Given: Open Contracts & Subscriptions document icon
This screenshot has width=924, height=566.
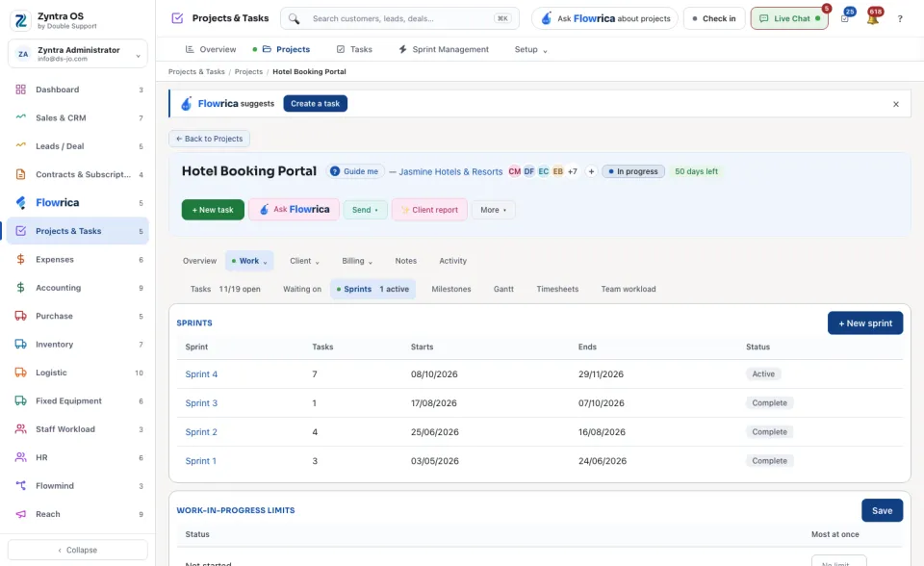Looking at the screenshot, I should coord(20,174).
